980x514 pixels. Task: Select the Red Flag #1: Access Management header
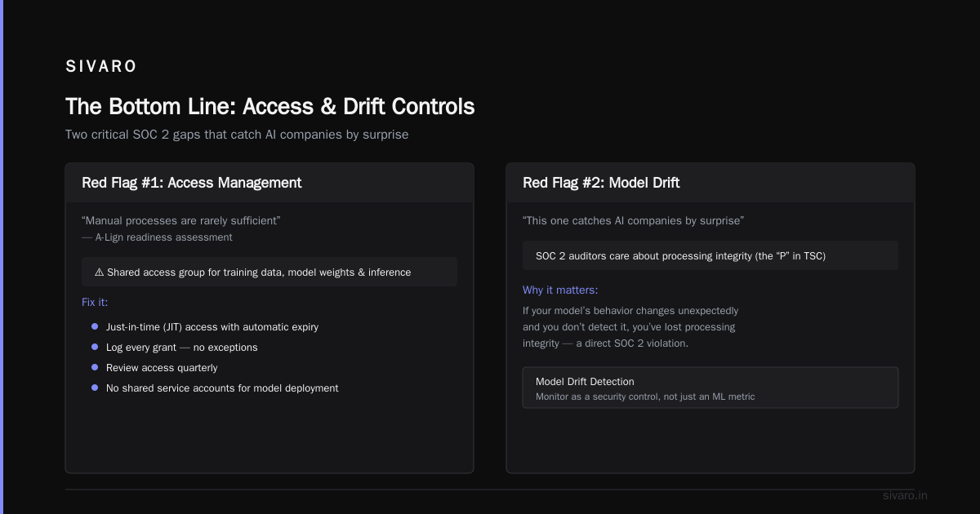269,183
